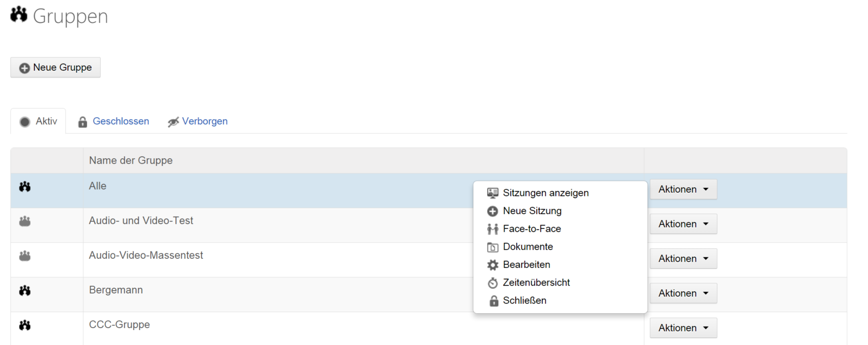Click the grey group icon beside Audio-Video-Massentest

[x=25, y=256]
